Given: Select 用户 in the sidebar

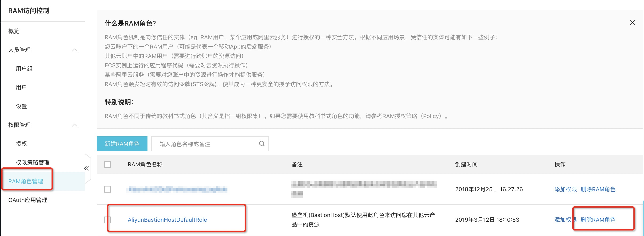Looking at the screenshot, I should 21,88.
